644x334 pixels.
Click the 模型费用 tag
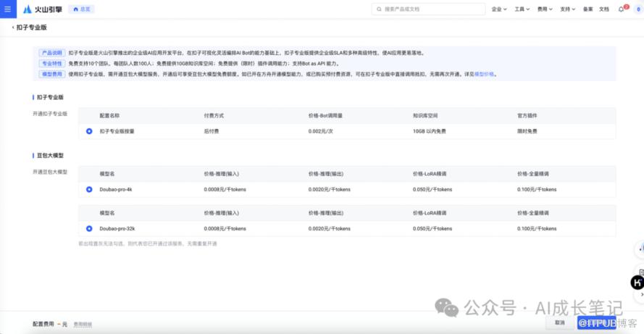(51, 75)
